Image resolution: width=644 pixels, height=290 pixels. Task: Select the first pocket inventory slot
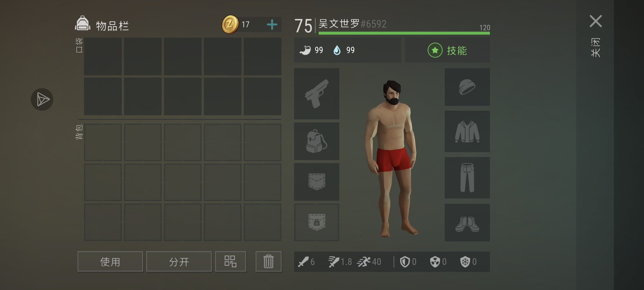[103, 56]
